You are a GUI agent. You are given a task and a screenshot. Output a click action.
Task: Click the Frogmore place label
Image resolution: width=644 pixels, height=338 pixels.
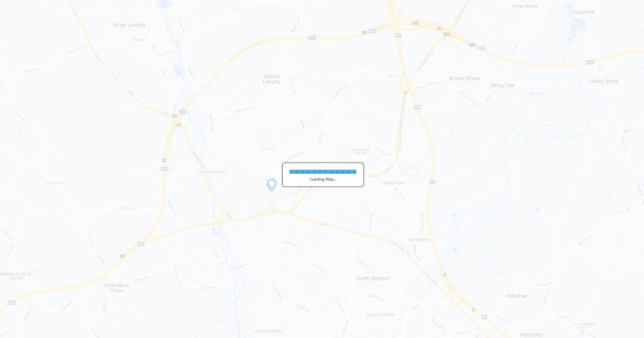583,12
